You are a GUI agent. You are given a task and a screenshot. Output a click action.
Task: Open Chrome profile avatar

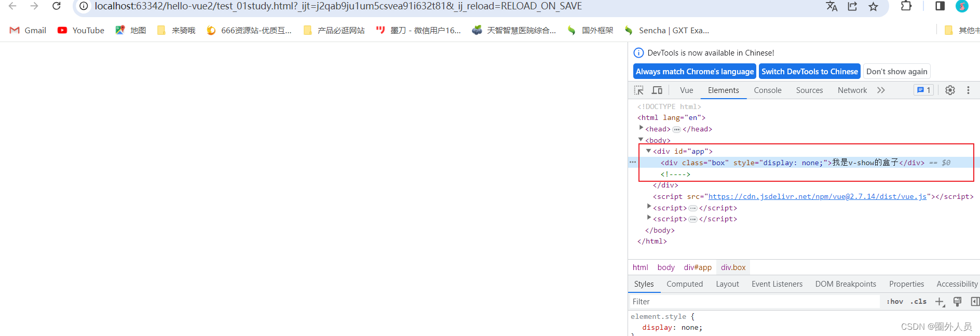pyautogui.click(x=962, y=6)
